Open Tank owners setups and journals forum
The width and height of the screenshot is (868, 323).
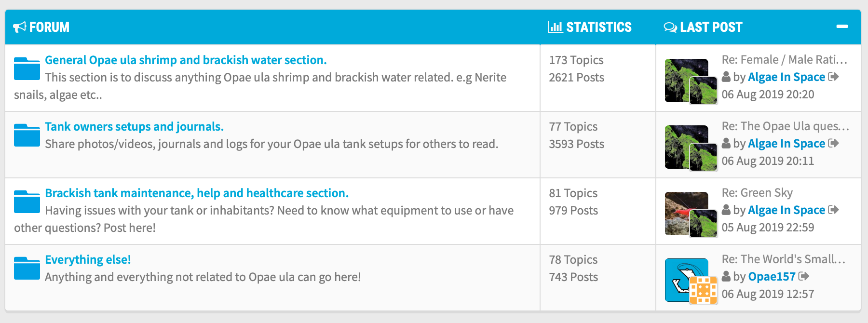pyautogui.click(x=134, y=126)
